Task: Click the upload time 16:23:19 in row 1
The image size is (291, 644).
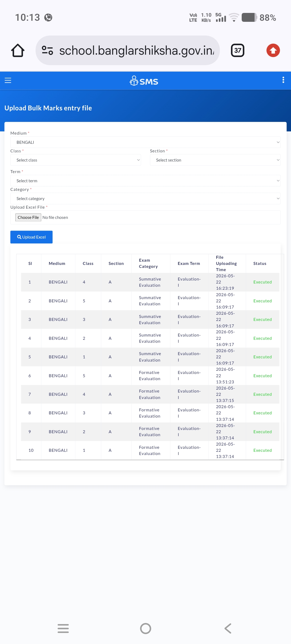Action: 225,288
